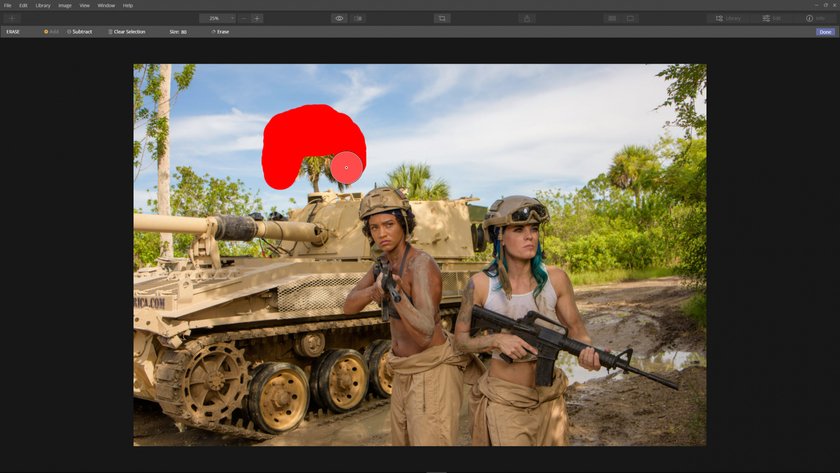This screenshot has height=473, width=840.
Task: Click the photo of soldiers and tank
Action: click(419, 255)
